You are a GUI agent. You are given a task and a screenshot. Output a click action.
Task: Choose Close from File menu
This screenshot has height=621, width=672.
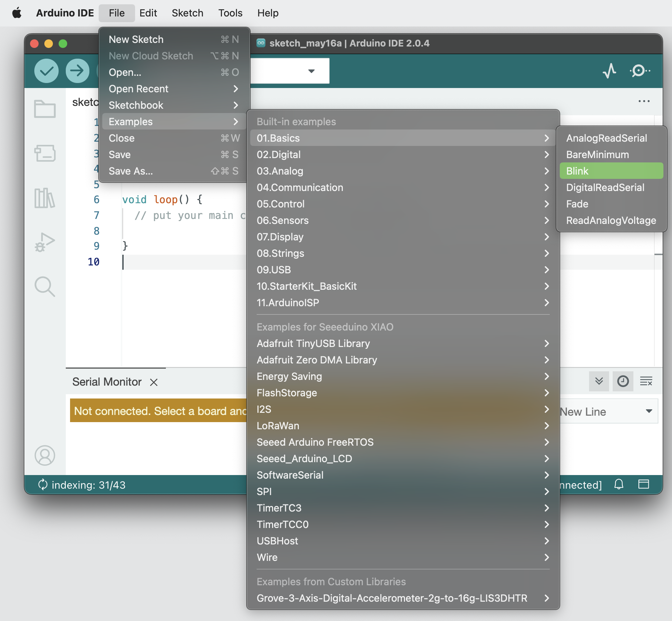click(174, 138)
